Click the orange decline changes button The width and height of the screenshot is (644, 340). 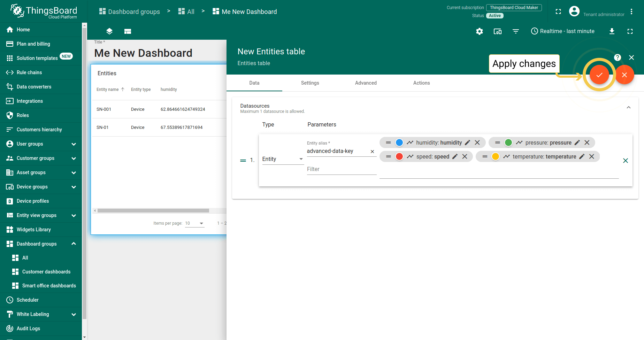pyautogui.click(x=624, y=75)
